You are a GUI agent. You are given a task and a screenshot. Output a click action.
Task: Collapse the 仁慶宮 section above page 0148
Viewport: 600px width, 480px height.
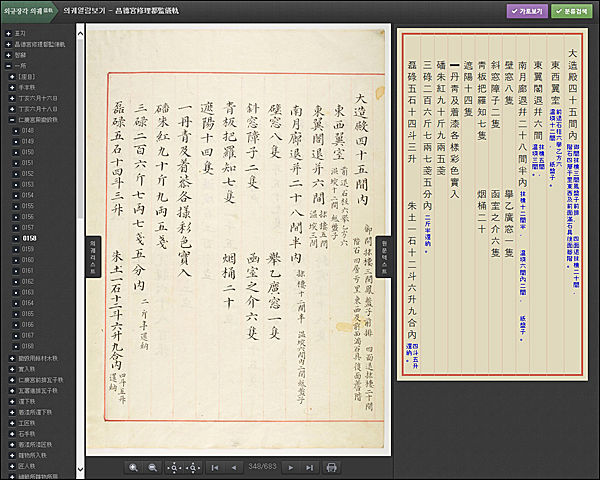tap(12, 120)
